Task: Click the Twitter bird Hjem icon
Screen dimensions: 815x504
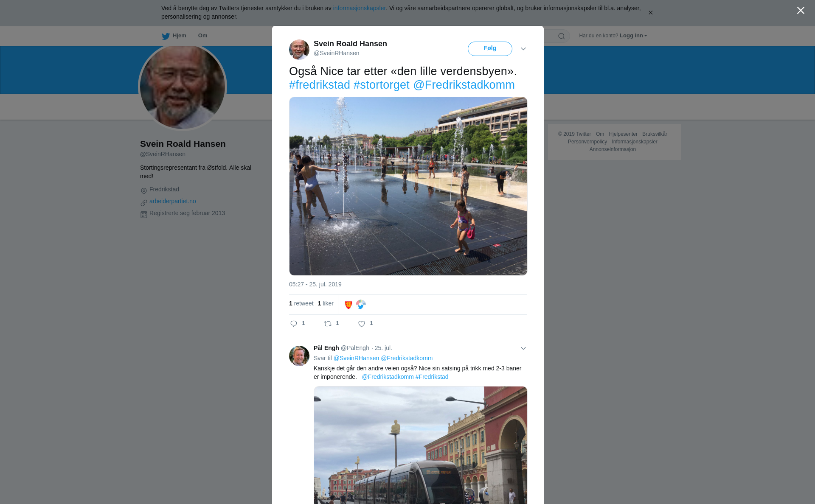Action: 166,36
